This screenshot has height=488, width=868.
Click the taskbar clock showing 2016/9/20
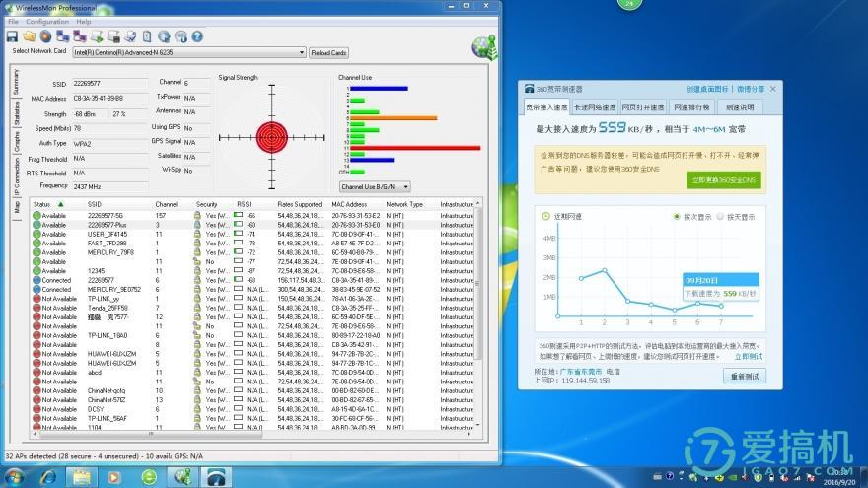[x=839, y=477]
